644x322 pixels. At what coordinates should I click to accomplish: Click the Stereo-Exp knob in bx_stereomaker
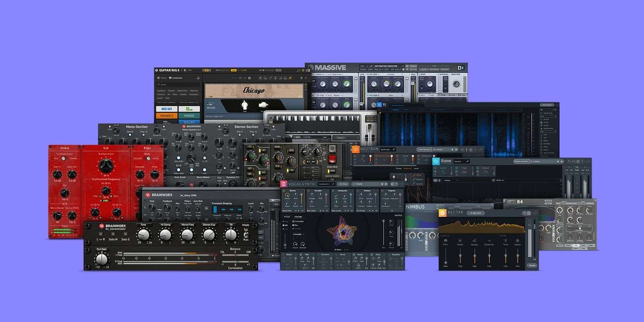tap(209, 235)
